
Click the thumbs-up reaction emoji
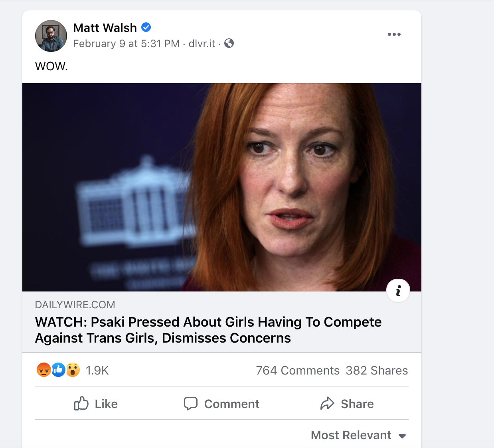(58, 370)
